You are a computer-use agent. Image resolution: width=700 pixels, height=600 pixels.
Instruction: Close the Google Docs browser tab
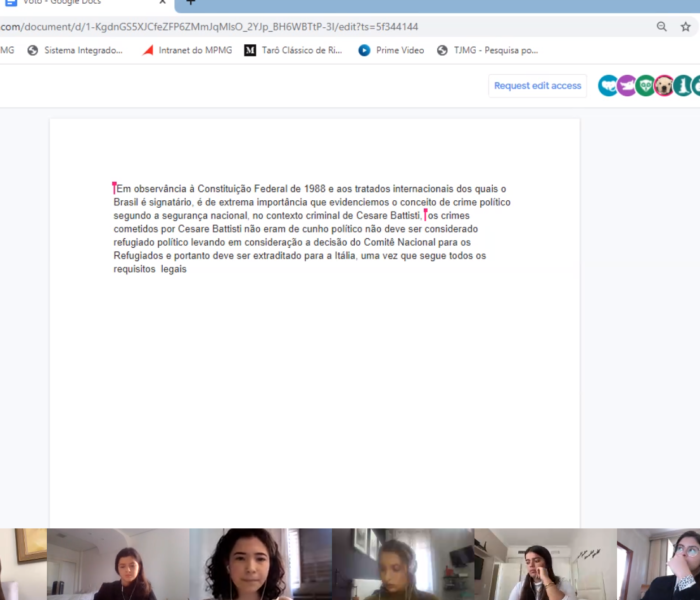pyautogui.click(x=162, y=3)
